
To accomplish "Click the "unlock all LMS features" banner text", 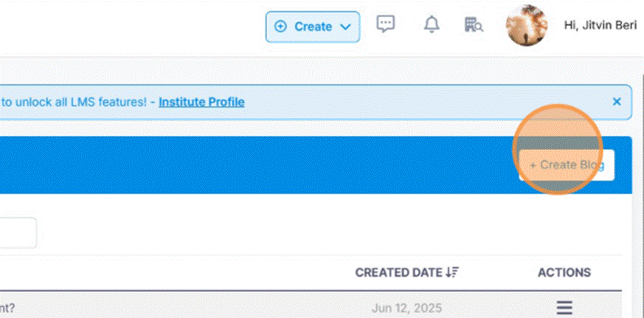I will [74, 102].
